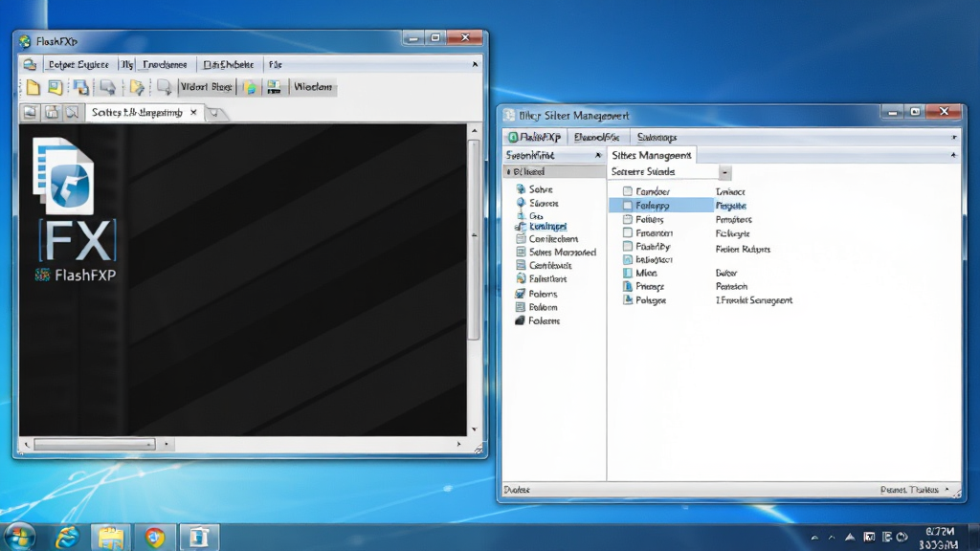Viewport: 980px width, 551px height.
Task: Click the arrow at right end of FlashFXP menu bar
Action: click(x=475, y=64)
